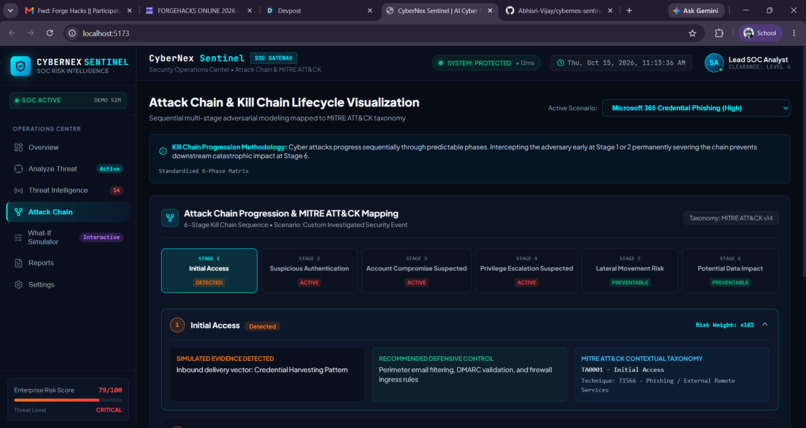Viewport: 806px width, 428px height.
Task: Switch to the GitHub cybernex-sentinel tab
Action: [559, 10]
